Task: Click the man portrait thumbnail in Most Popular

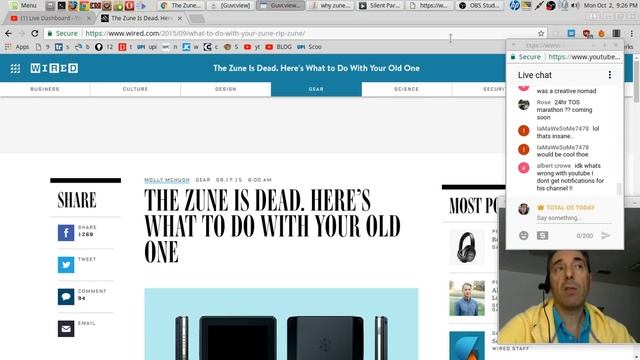Action: click(467, 298)
